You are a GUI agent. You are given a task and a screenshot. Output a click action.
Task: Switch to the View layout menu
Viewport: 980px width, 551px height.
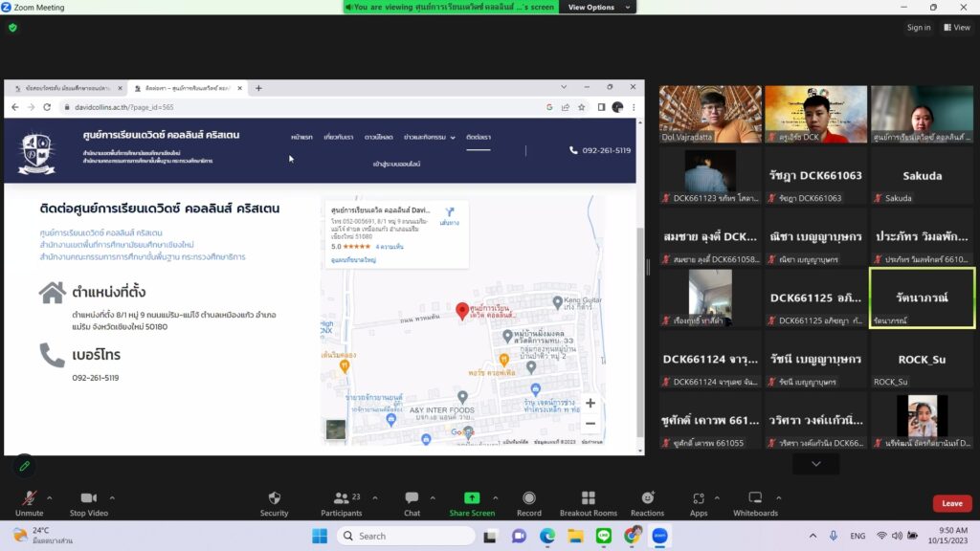[956, 28]
